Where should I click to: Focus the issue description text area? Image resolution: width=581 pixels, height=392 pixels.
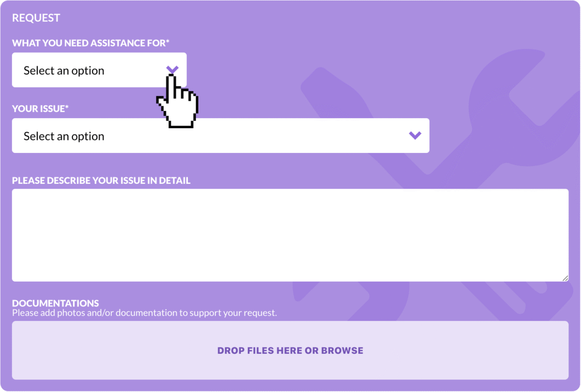click(x=290, y=235)
